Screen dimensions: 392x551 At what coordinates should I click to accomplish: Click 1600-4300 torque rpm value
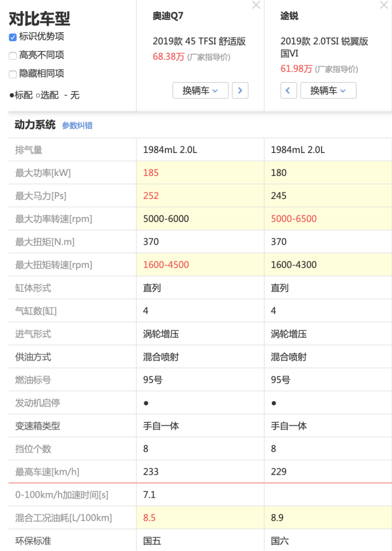pyautogui.click(x=294, y=264)
